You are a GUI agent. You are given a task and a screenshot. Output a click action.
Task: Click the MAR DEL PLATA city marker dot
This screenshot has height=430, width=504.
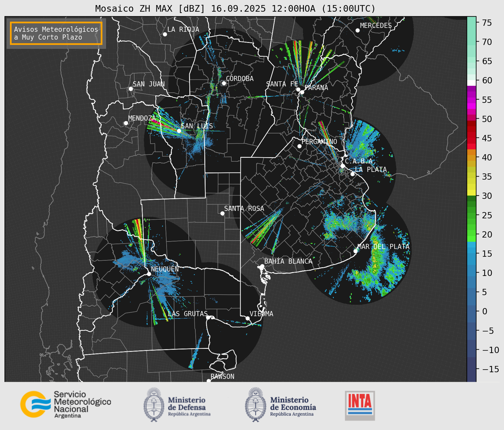356,251
